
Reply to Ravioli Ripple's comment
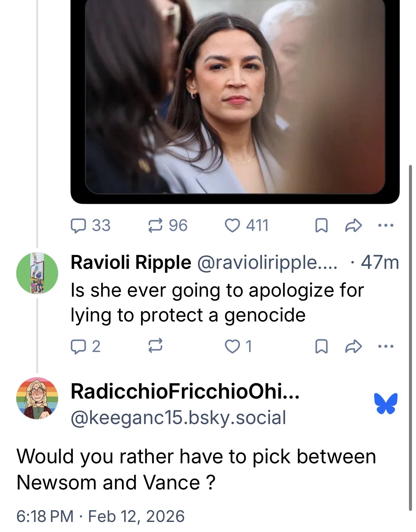pos(78,346)
